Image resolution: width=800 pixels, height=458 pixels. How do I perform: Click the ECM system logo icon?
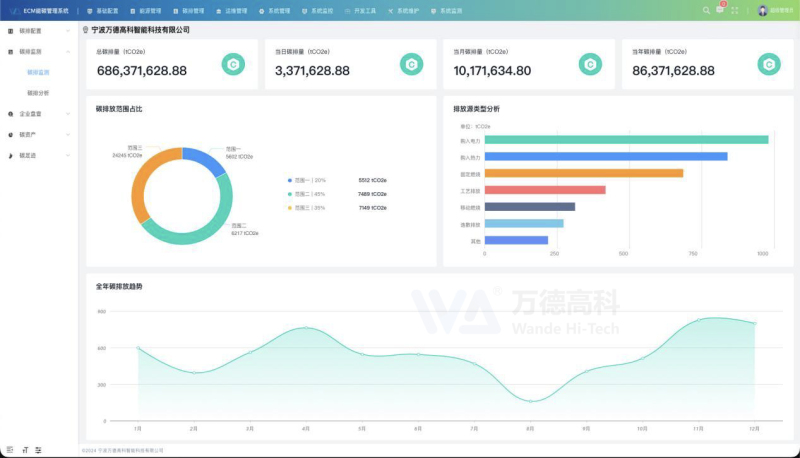point(14,11)
